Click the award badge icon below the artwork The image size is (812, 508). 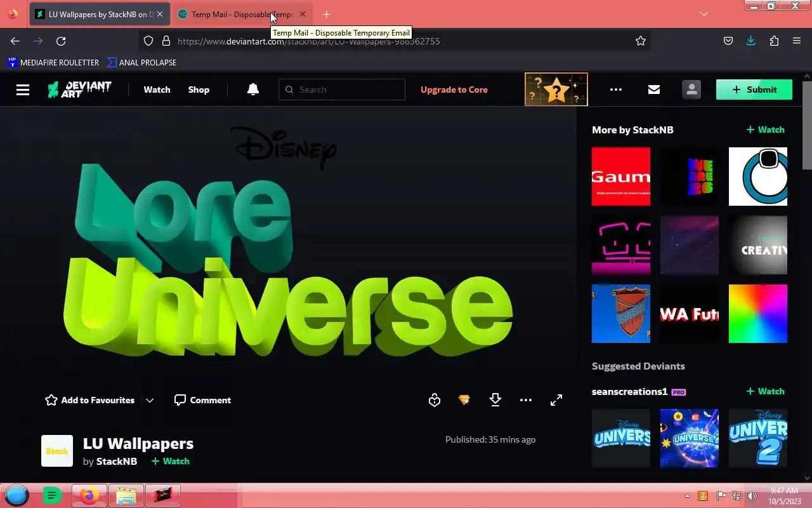click(x=435, y=400)
